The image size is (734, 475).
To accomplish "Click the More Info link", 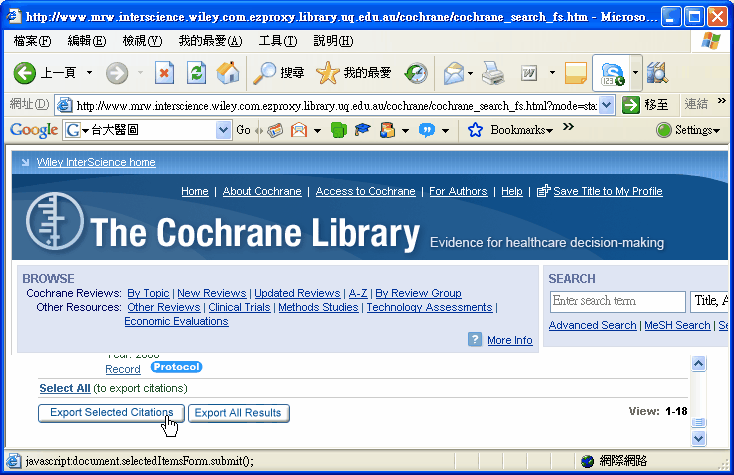I will 510,340.
